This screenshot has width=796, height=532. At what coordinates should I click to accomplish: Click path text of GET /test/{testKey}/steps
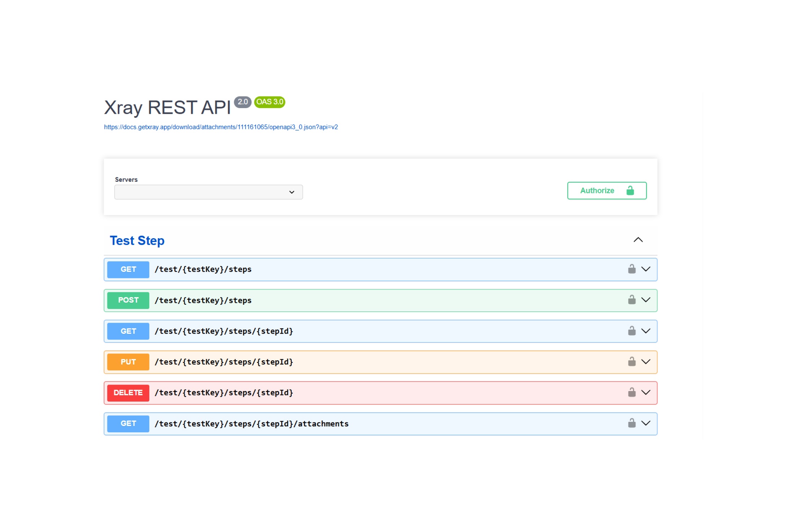[x=203, y=269]
